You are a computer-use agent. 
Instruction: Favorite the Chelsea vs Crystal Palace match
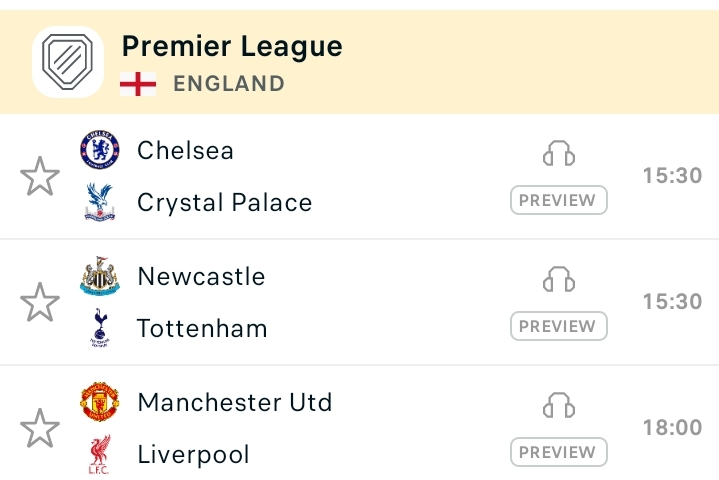click(x=40, y=176)
